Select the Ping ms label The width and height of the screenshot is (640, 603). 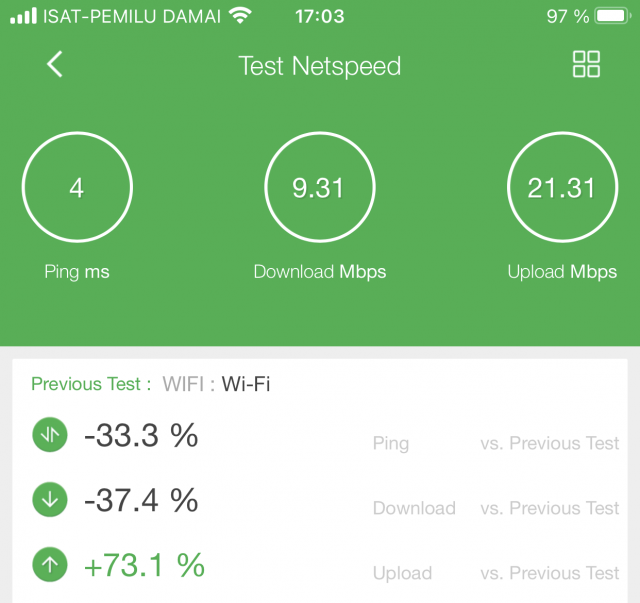pyautogui.click(x=77, y=272)
